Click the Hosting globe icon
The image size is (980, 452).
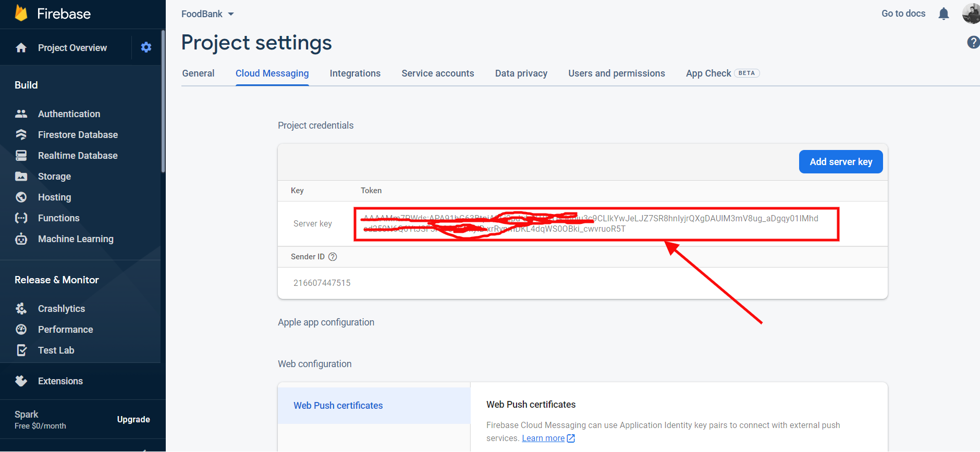[21, 197]
